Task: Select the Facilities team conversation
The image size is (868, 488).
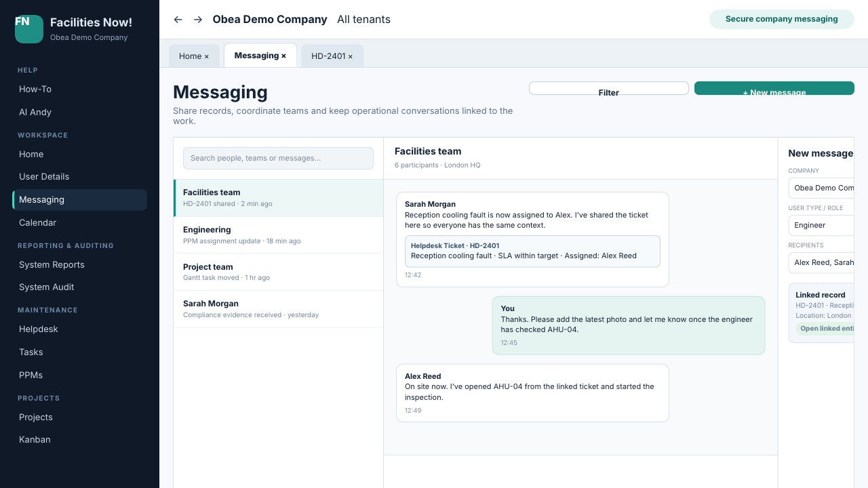Action: (279, 198)
